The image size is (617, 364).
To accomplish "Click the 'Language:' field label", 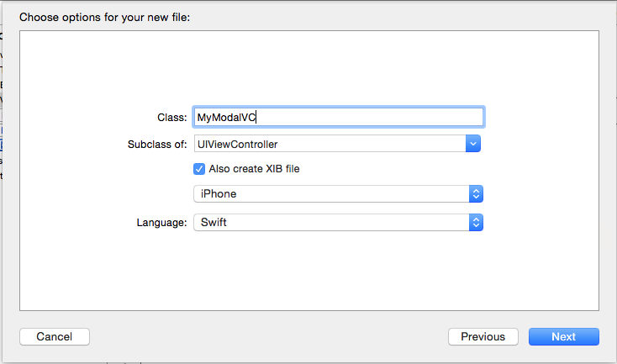I will [x=162, y=223].
